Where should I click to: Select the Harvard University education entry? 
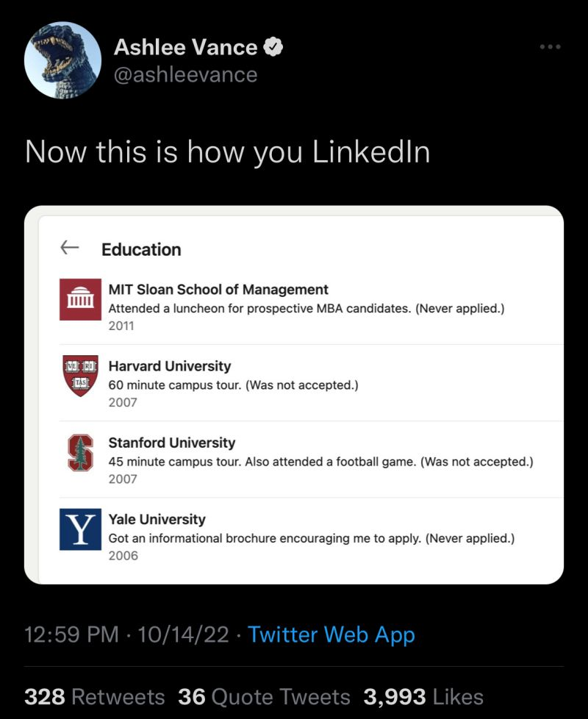point(170,366)
